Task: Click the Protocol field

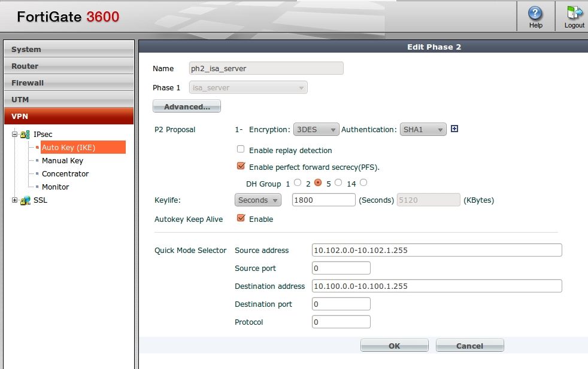Action: 341,322
